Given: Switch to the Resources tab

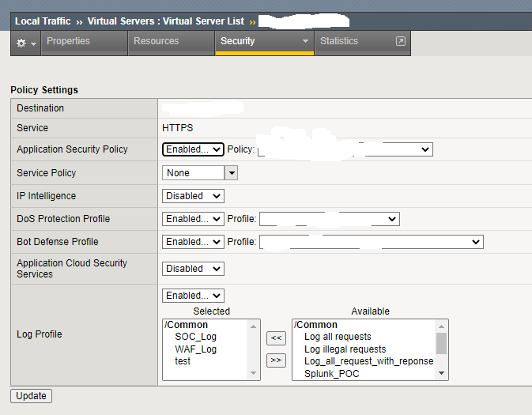Looking at the screenshot, I should click(x=158, y=41).
